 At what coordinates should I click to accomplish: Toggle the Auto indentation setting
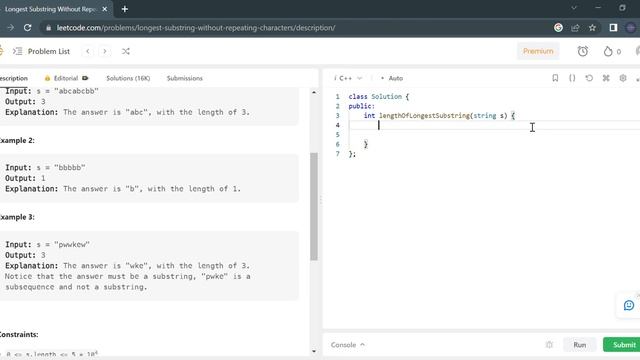click(392, 78)
